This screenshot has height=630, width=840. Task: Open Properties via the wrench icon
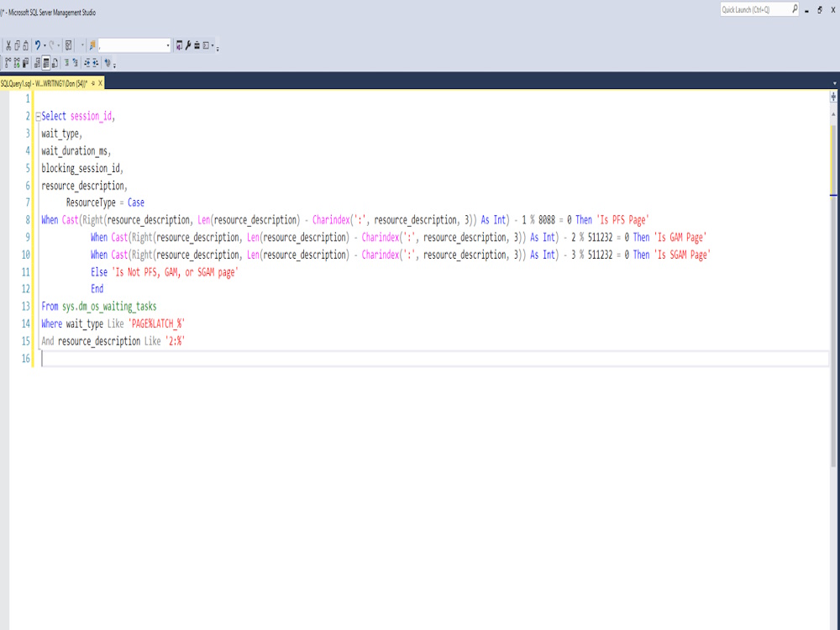pyautogui.click(x=188, y=45)
